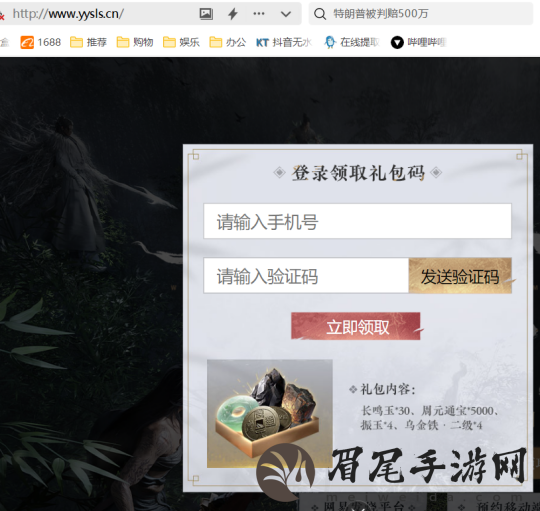
Task: Open the 在线提取 penguin bookmark
Action: [352, 42]
